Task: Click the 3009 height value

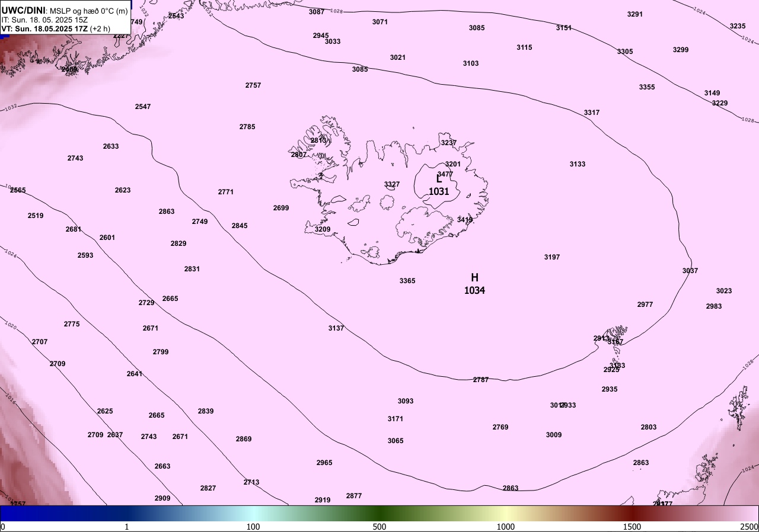Action: point(554,435)
